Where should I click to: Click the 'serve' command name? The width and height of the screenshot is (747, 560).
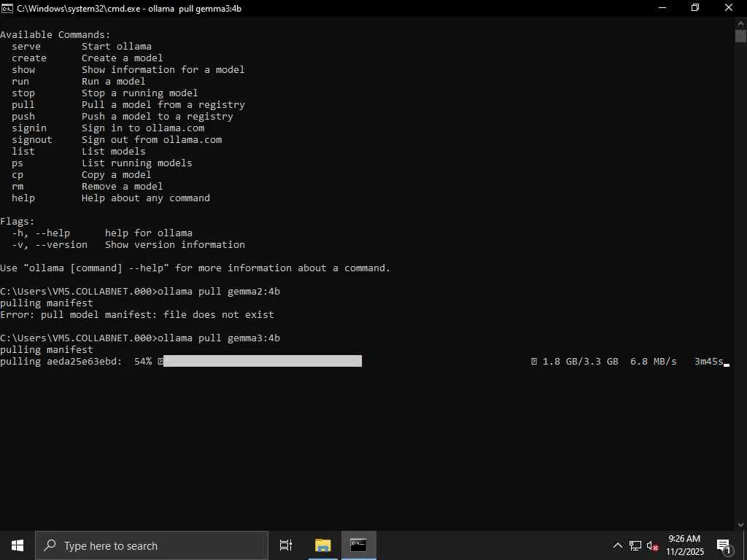(26, 46)
